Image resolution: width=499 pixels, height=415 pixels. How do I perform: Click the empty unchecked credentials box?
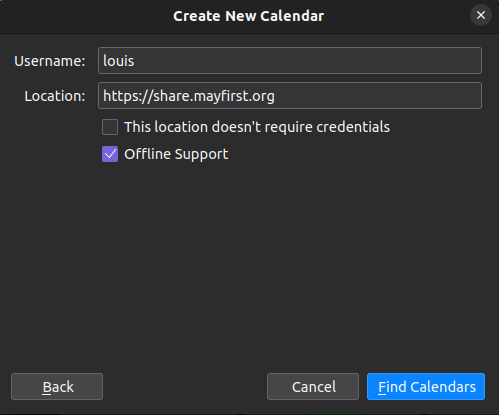[110, 127]
